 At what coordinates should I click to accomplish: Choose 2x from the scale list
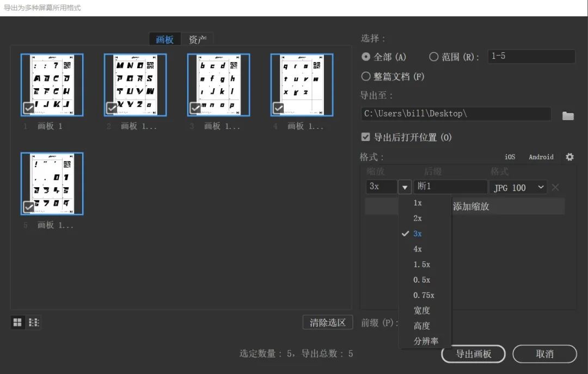[x=418, y=218]
